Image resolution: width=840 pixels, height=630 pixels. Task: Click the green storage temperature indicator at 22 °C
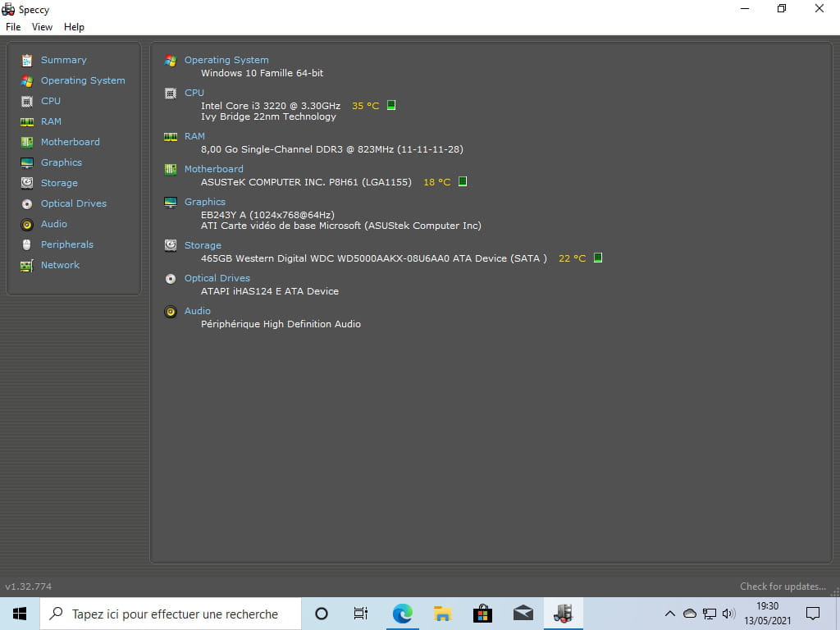(598, 258)
